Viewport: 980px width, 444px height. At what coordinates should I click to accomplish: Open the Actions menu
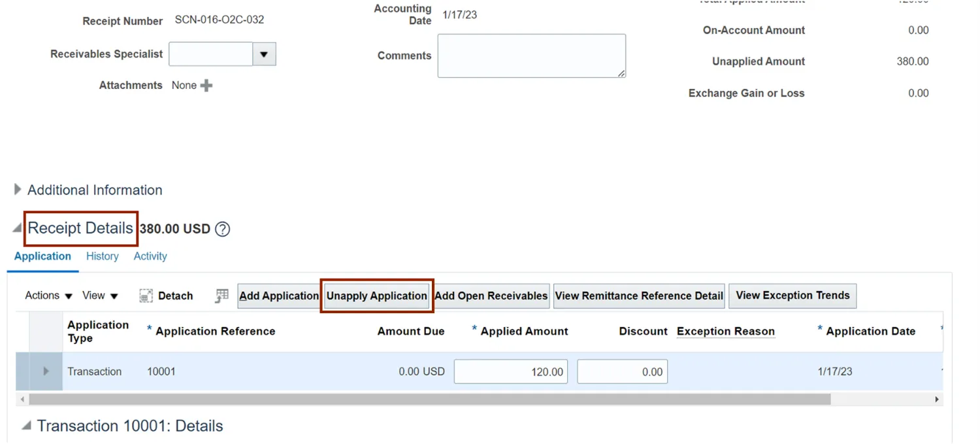point(48,296)
